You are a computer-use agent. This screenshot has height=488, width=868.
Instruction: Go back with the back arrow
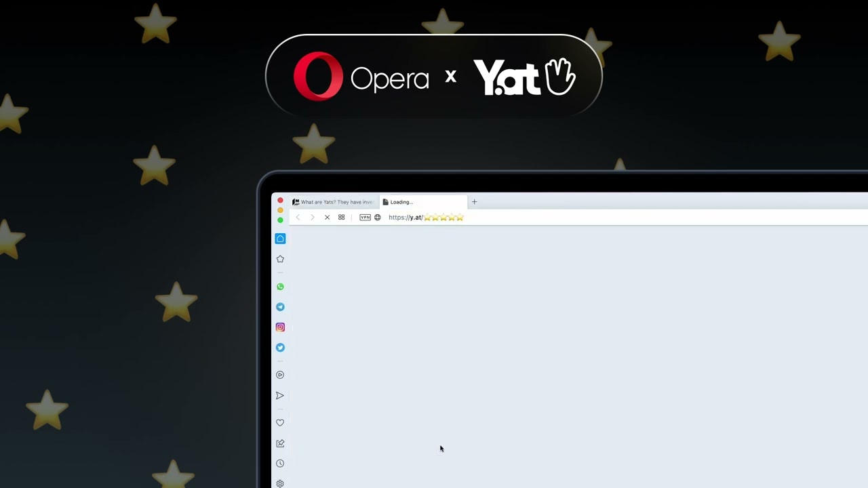[298, 218]
